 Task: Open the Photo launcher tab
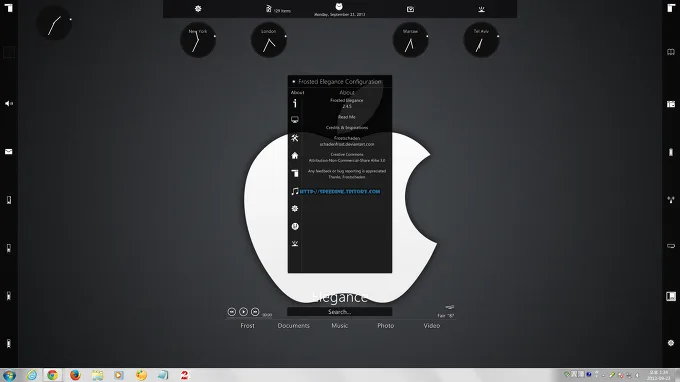point(386,326)
